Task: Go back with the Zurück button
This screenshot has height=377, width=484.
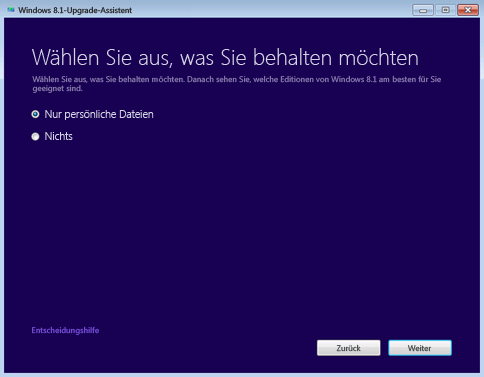Action: pos(348,348)
